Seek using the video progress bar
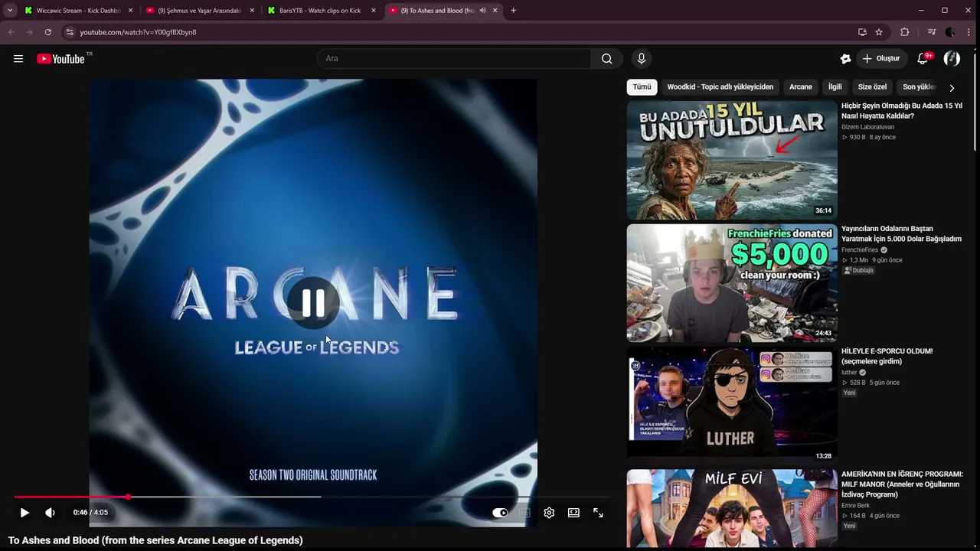The height and width of the screenshot is (551, 980). coord(313,497)
